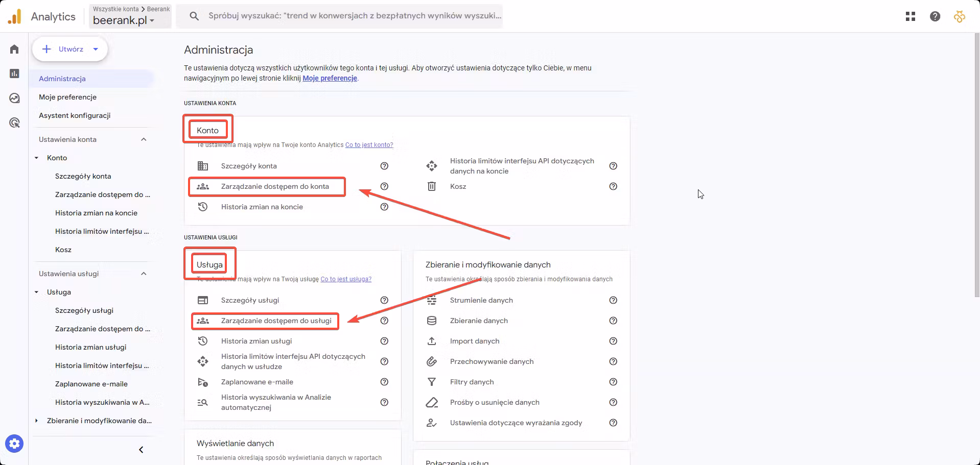Image resolution: width=980 pixels, height=465 pixels.
Task: Open the Explore icon in the sidebar
Action: [14, 98]
